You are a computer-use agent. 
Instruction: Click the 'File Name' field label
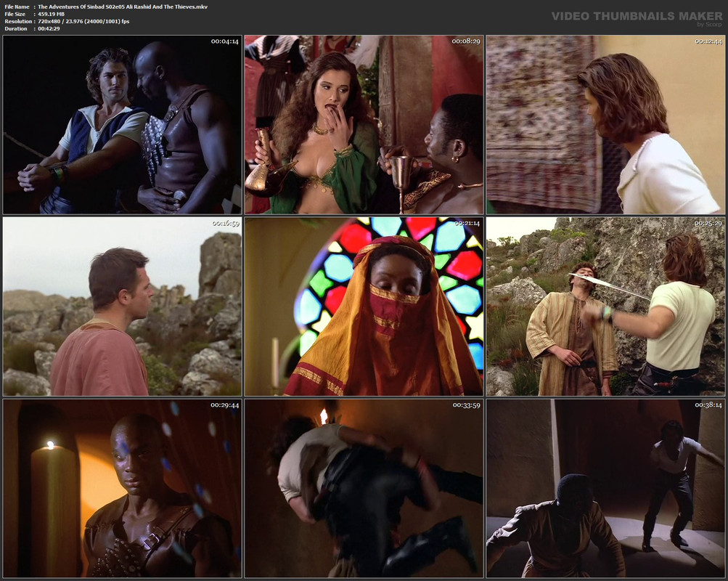pos(17,7)
